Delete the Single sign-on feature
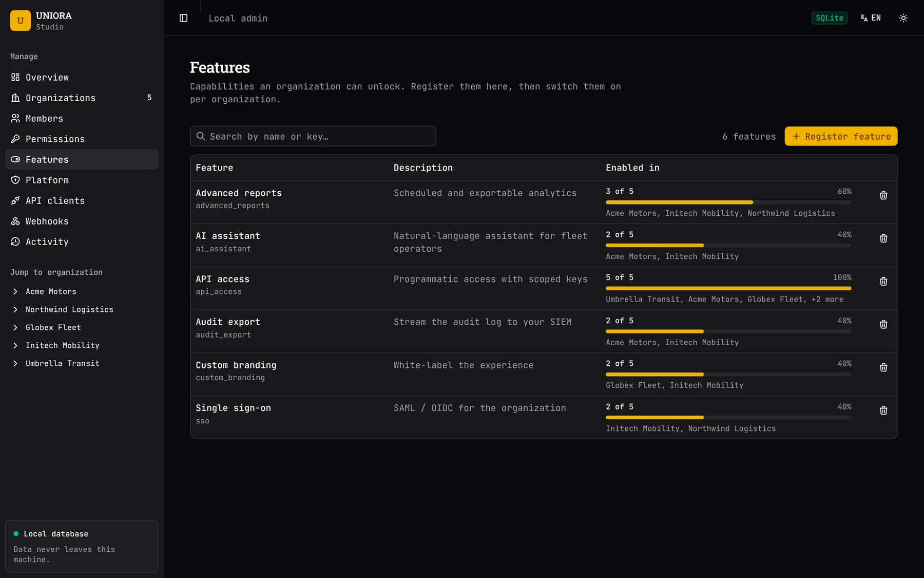The image size is (924, 578). (883, 411)
